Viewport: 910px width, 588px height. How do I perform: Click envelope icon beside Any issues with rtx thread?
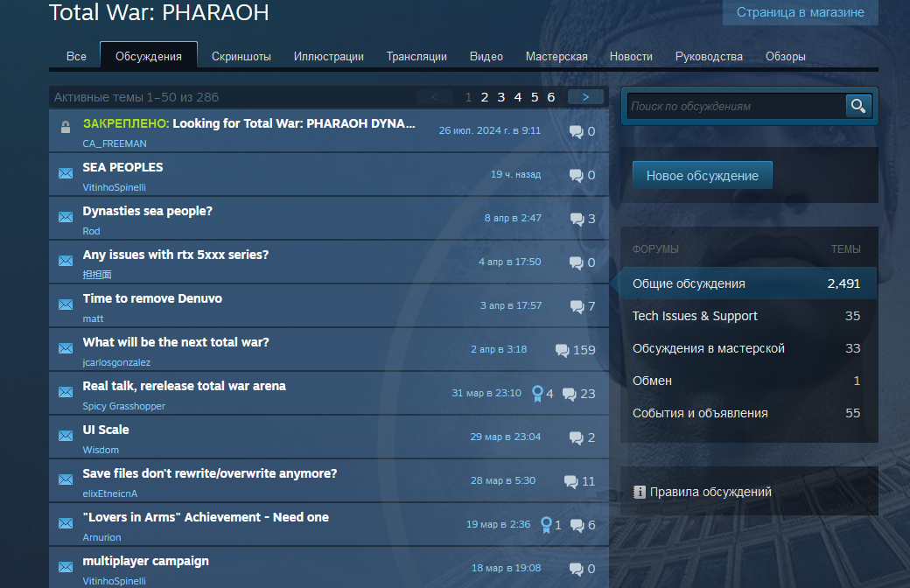pos(66,261)
